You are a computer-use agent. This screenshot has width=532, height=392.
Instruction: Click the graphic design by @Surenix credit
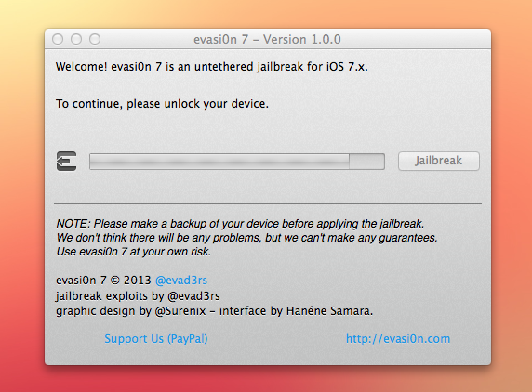coord(130,311)
